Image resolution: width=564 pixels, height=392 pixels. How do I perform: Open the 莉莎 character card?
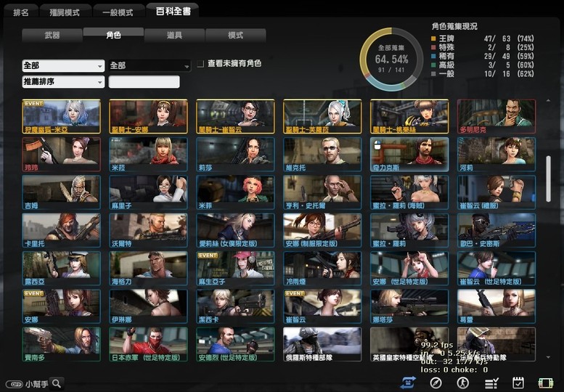tap(236, 155)
